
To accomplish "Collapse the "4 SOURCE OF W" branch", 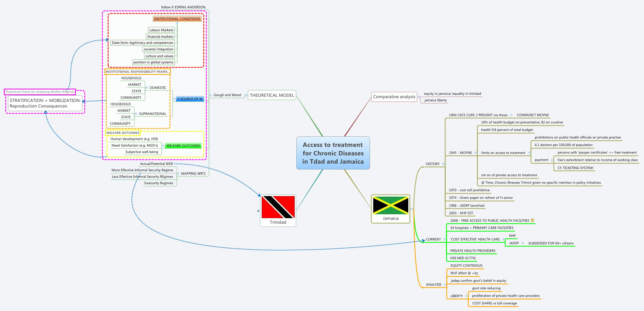I will (174, 99).
